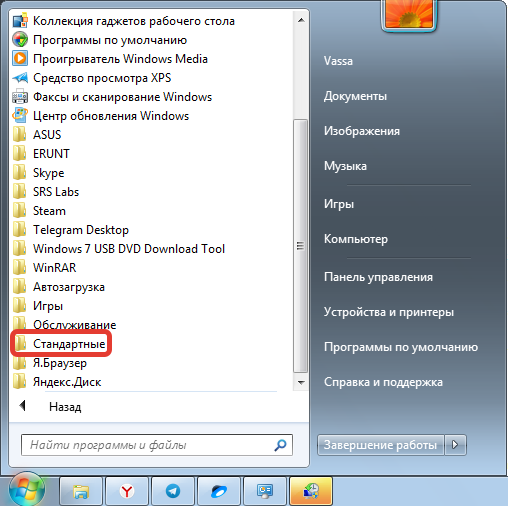This screenshot has height=506, width=508.
Task: Click the search magnifier icon
Action: [280, 445]
